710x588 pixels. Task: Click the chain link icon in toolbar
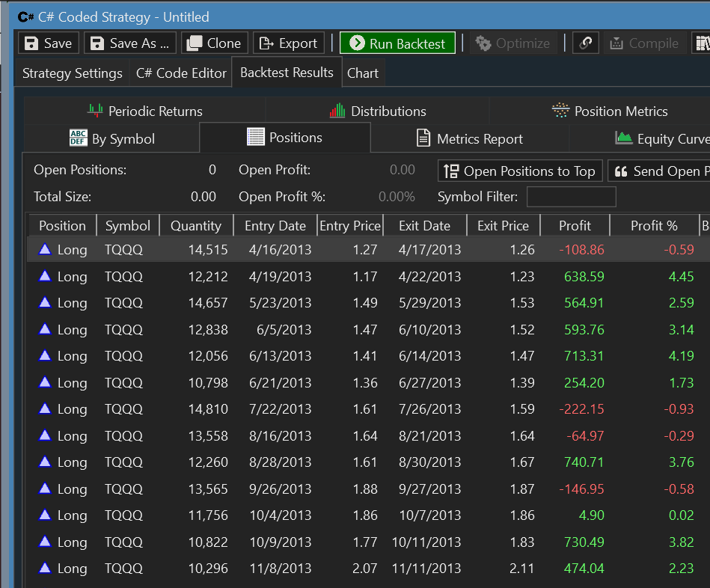click(585, 43)
